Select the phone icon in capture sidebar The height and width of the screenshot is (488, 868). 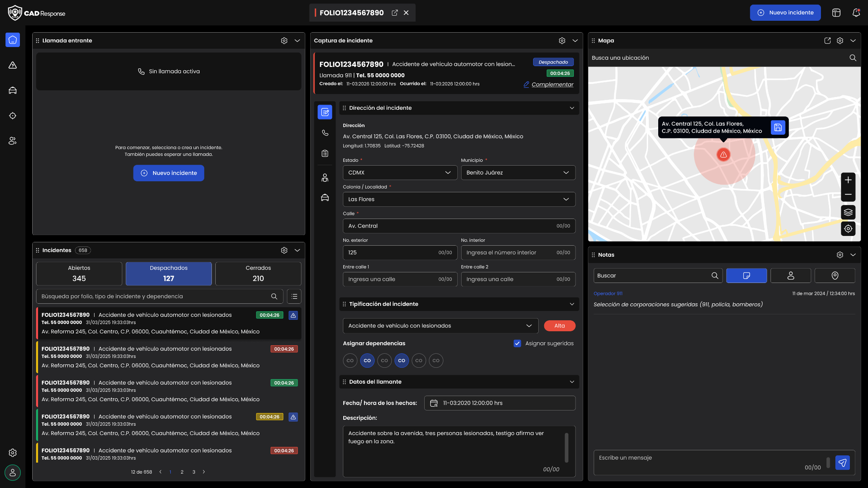[325, 133]
